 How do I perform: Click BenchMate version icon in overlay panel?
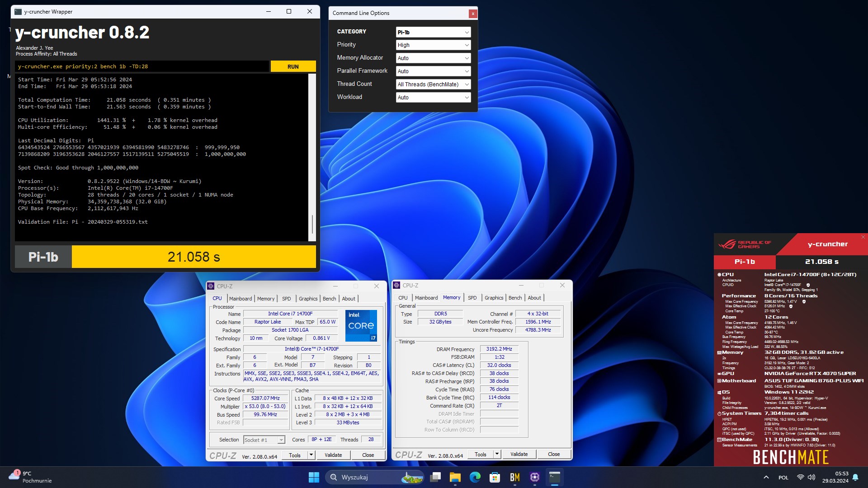pyautogui.click(x=719, y=440)
